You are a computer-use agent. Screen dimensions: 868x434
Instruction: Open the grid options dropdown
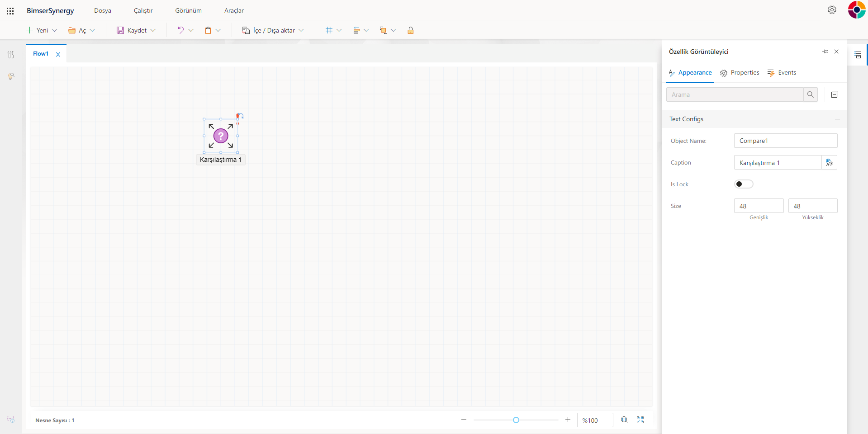339,30
